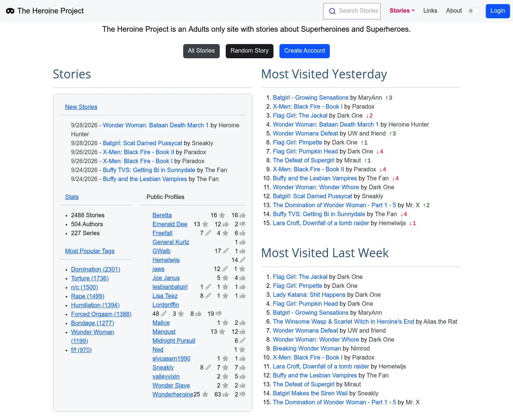Open the Wonder Woman (1199) tag
This screenshot has width=513, height=420.
pyautogui.click(x=93, y=337)
